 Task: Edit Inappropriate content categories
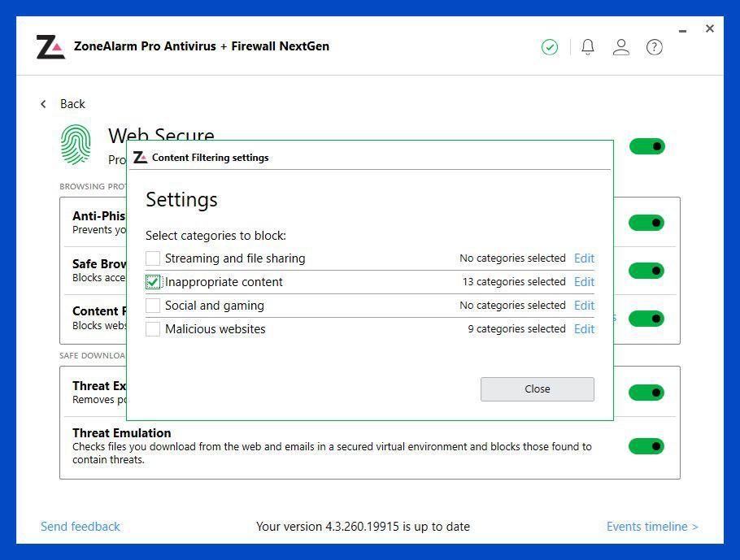coord(584,282)
